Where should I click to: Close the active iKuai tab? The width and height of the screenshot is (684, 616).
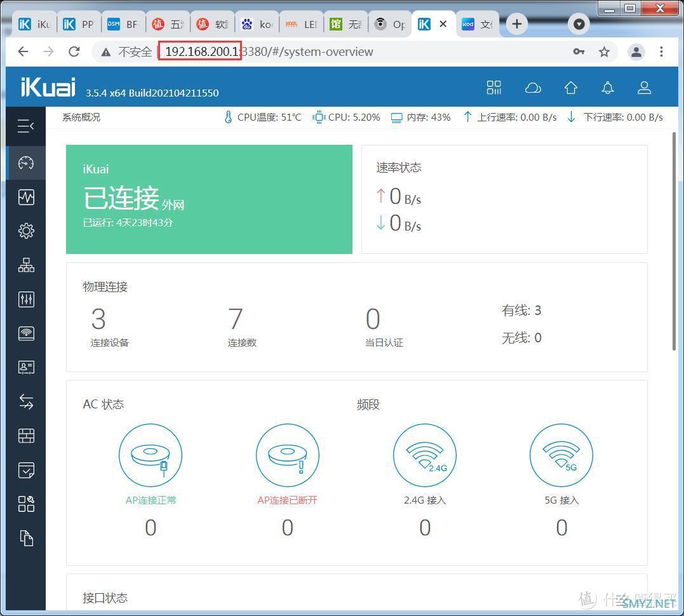443,24
